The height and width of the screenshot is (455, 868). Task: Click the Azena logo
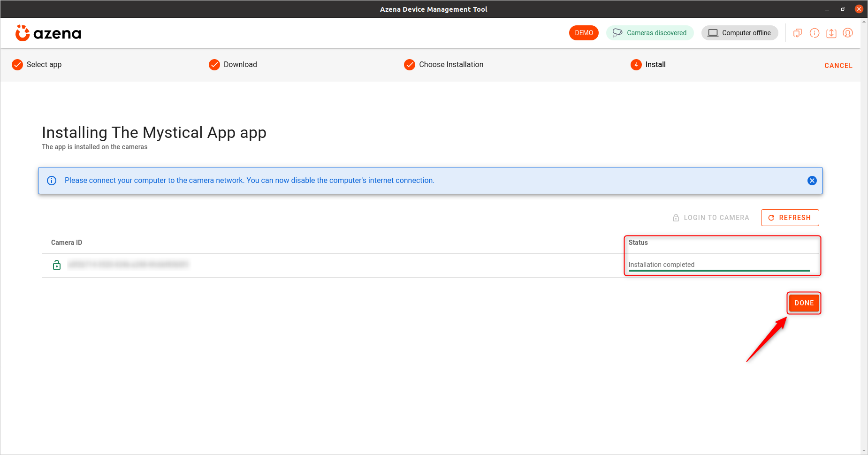tap(48, 33)
